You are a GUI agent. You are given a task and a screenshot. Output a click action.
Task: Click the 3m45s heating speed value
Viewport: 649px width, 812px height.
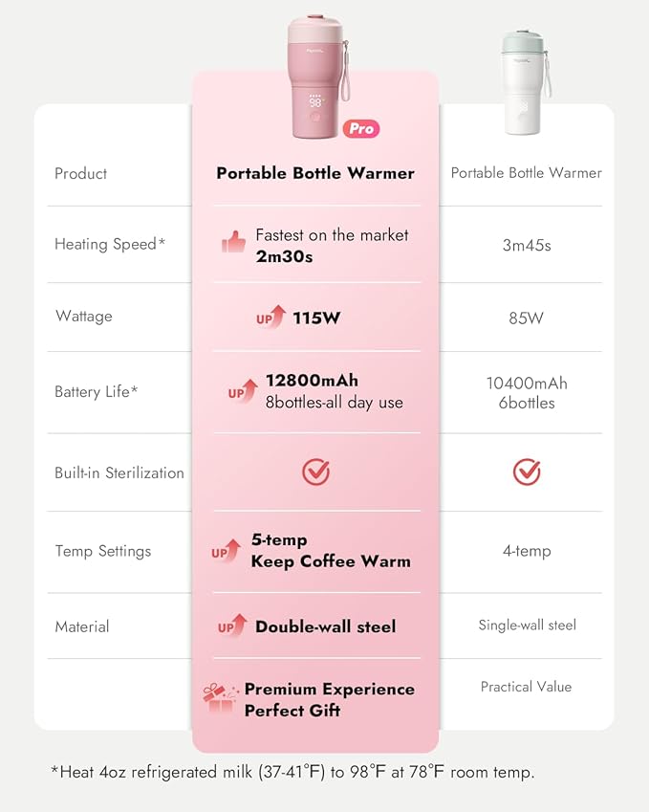click(x=527, y=245)
